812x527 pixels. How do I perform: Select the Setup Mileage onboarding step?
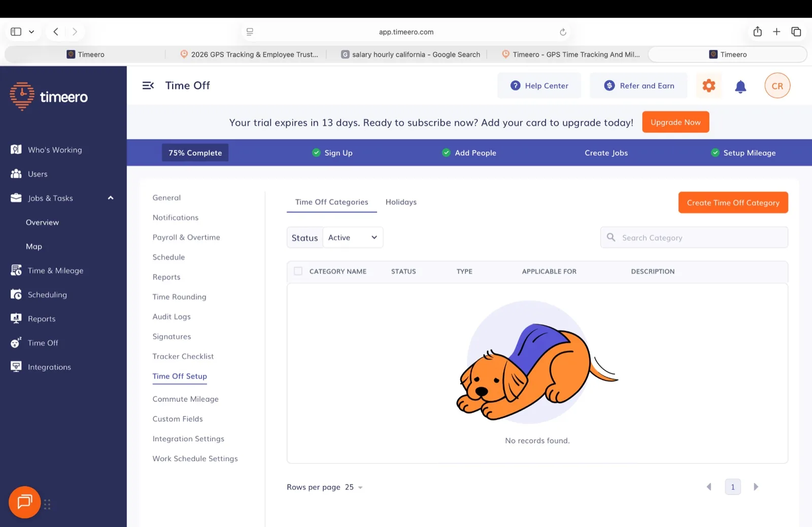[x=743, y=153]
